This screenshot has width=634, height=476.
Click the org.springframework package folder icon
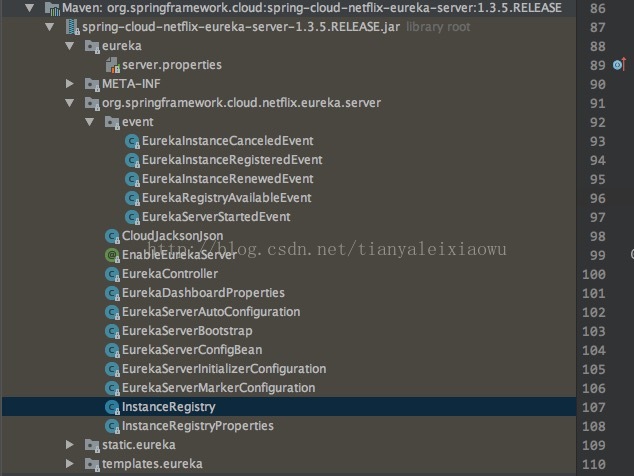[92, 104]
